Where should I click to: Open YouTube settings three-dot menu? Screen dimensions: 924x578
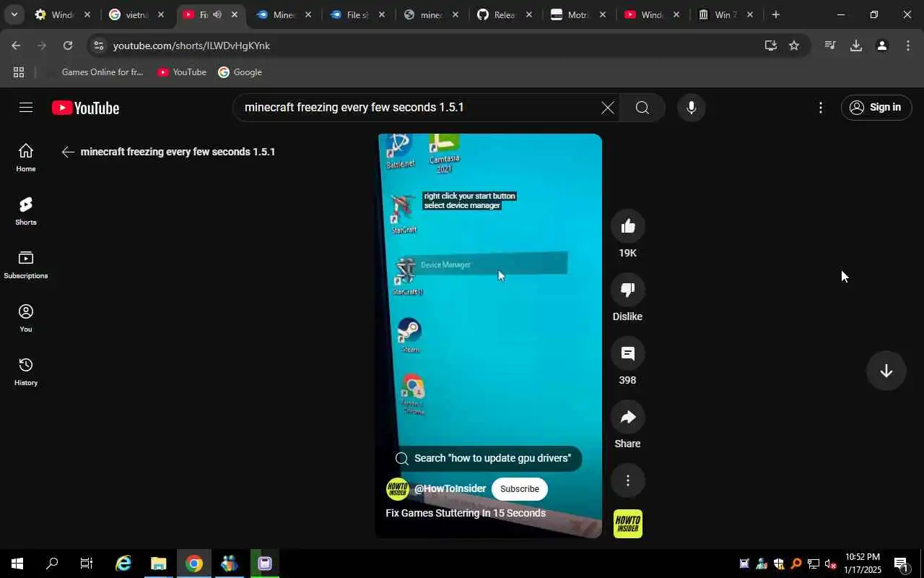[820, 108]
